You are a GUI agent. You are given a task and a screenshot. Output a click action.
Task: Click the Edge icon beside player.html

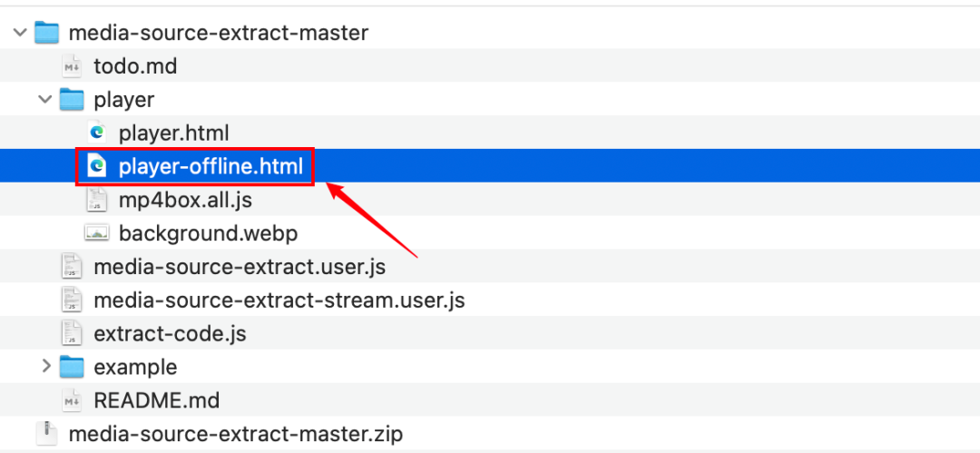97,133
